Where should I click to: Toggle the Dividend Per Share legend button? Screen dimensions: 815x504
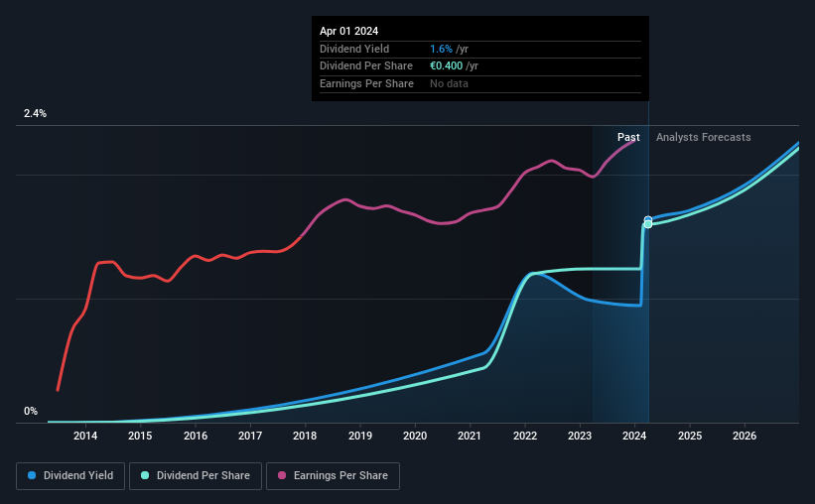pos(196,476)
